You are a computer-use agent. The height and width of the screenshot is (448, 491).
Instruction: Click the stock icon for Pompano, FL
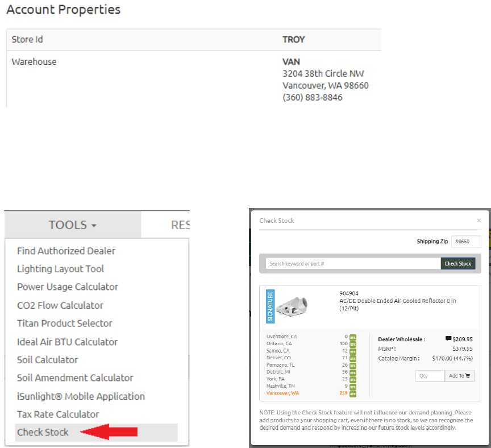(x=353, y=366)
